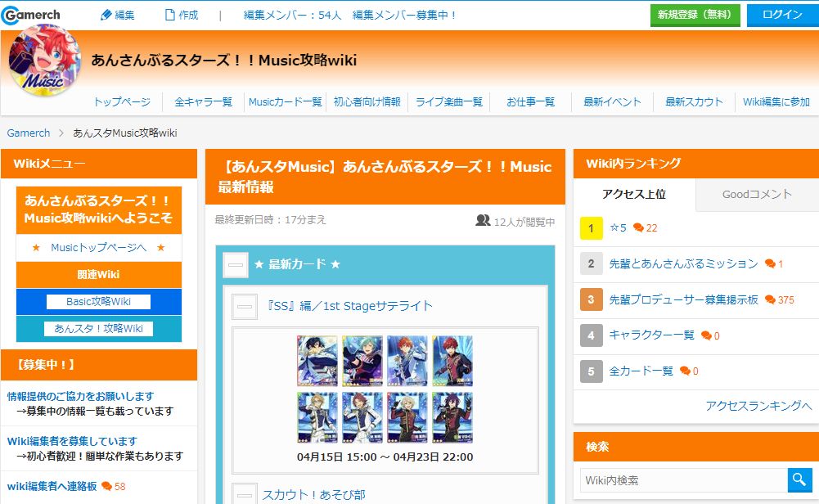Open Wiki編集に参加 menu item
The height and width of the screenshot is (504, 819).
(776, 101)
